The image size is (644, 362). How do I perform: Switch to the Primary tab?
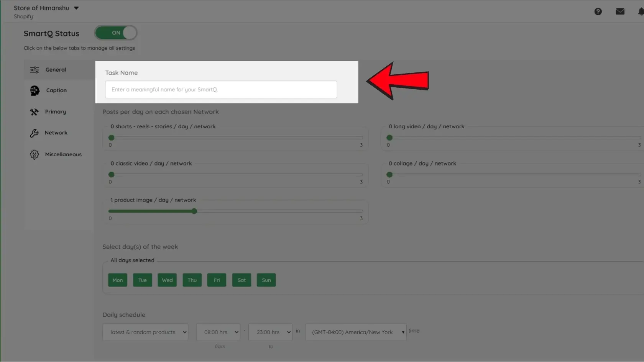(59, 112)
